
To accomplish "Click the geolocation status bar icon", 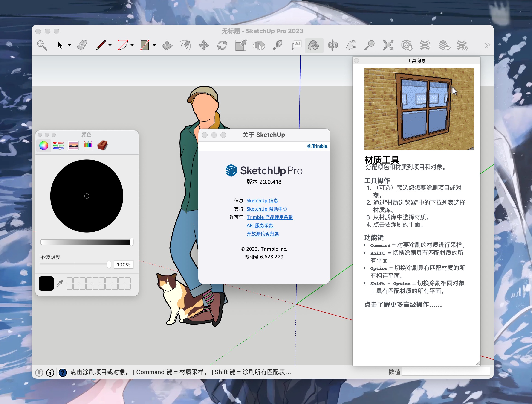I will 39,372.
